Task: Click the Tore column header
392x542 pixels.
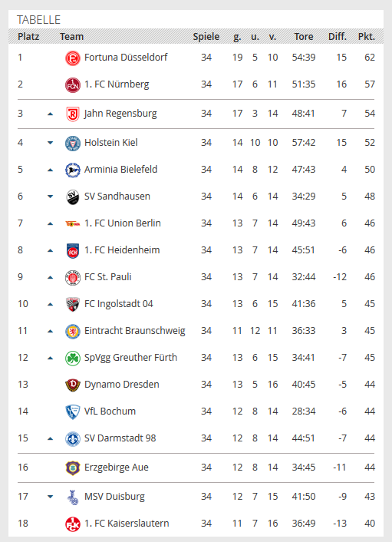Action: click(x=304, y=37)
